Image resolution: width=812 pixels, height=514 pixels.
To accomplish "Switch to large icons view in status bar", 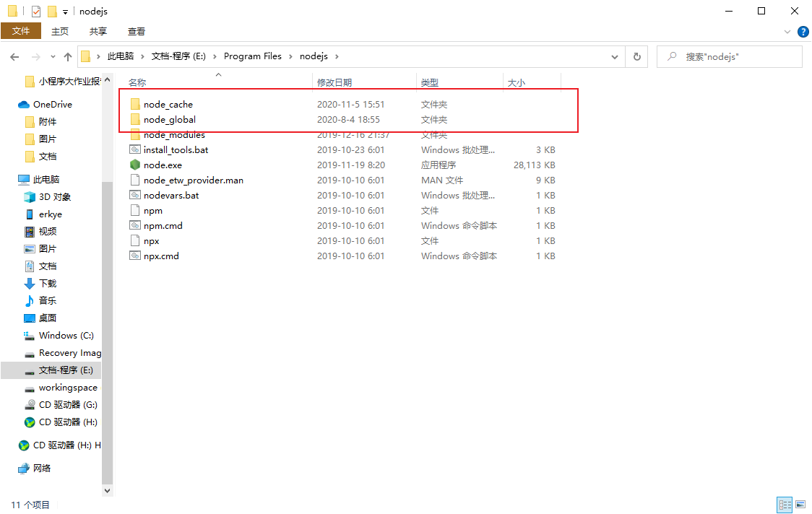I will pyautogui.click(x=800, y=504).
